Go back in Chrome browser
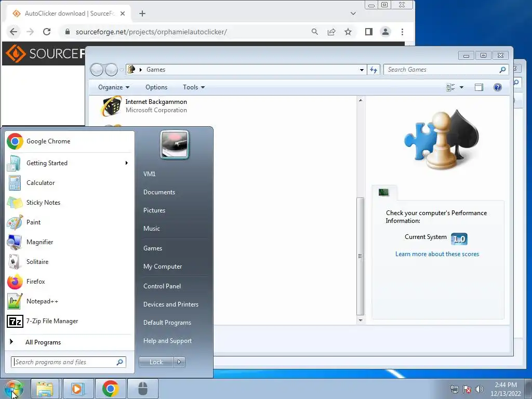Viewport: 532px width, 399px height. (13, 32)
